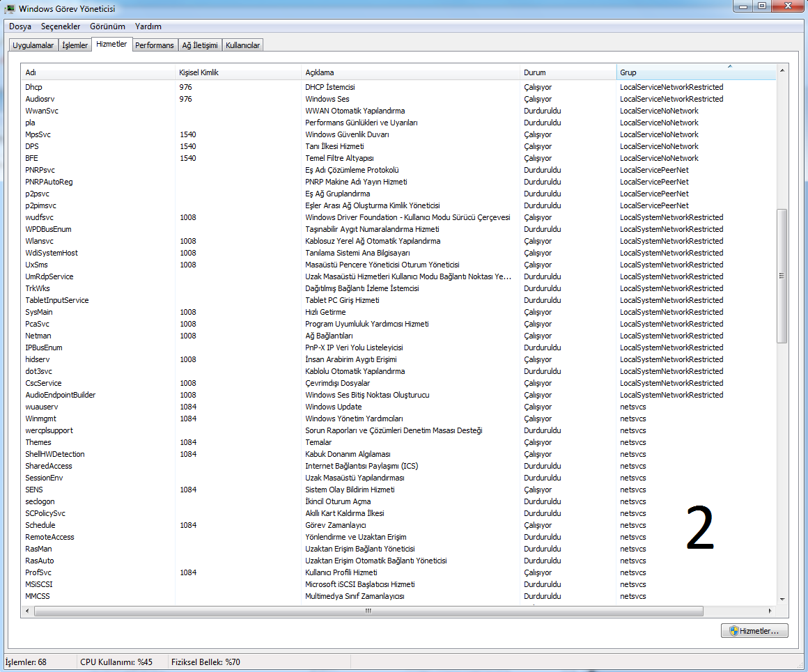Reverse sort on the Grup column header
808x672 pixels.
696,72
